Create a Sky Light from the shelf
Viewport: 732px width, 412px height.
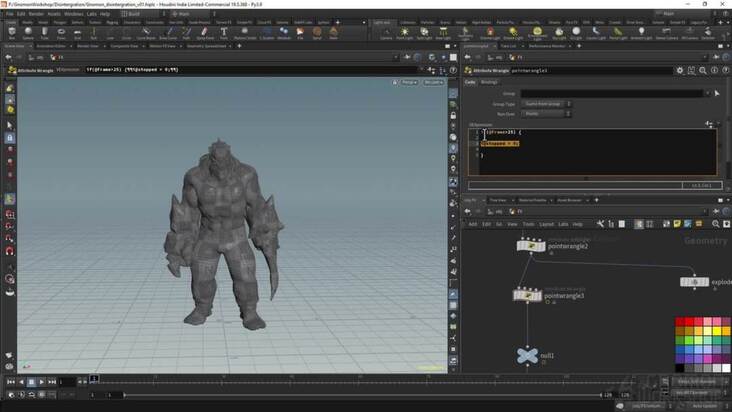558,33
